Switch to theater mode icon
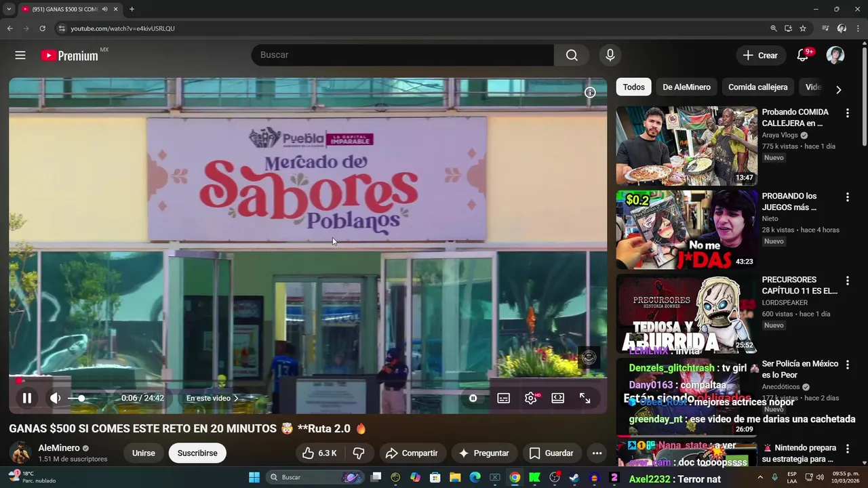The height and width of the screenshot is (488, 868). coord(558,399)
